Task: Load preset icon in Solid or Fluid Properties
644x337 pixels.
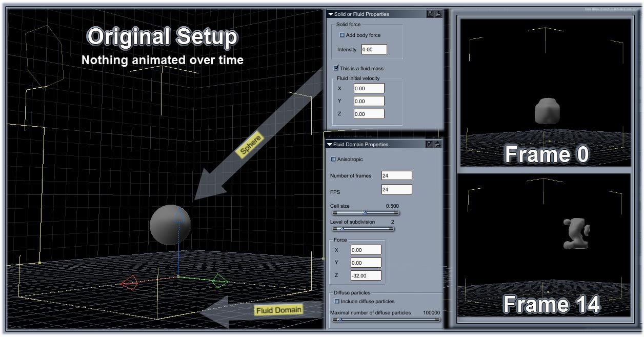Action: 438,14
